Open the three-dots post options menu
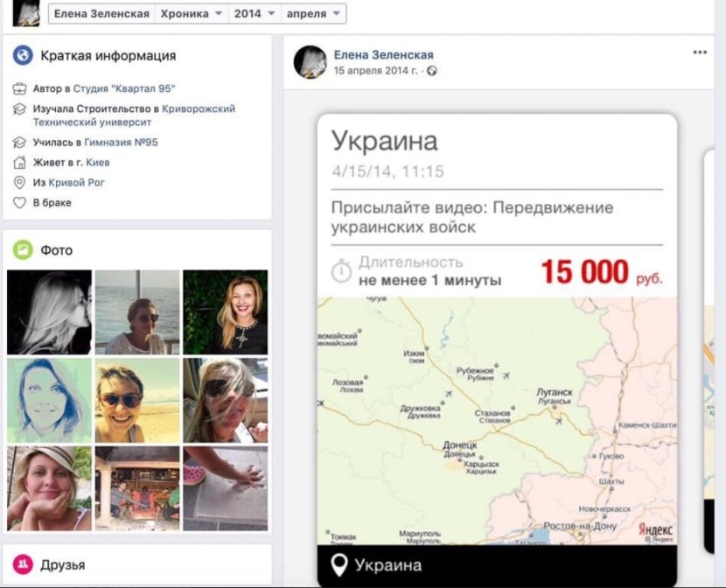This screenshot has width=726, height=588. 700,52
